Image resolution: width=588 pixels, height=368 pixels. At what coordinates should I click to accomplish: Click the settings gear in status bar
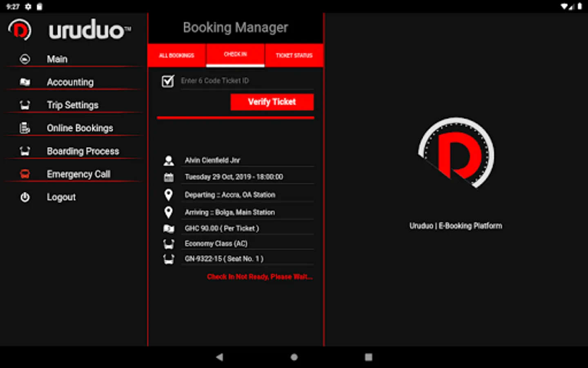click(28, 7)
